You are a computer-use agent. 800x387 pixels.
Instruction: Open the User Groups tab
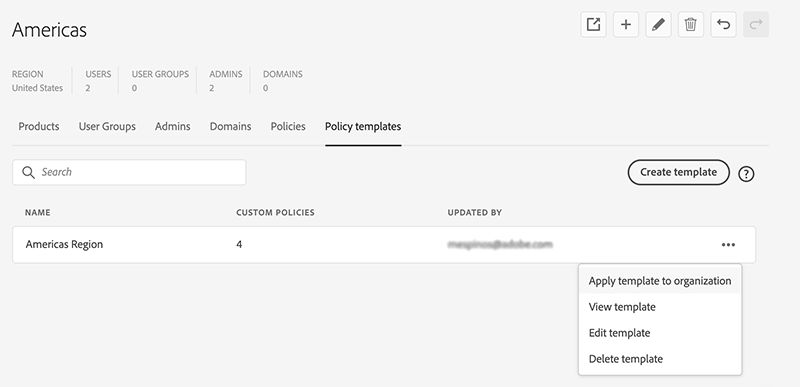[107, 126]
